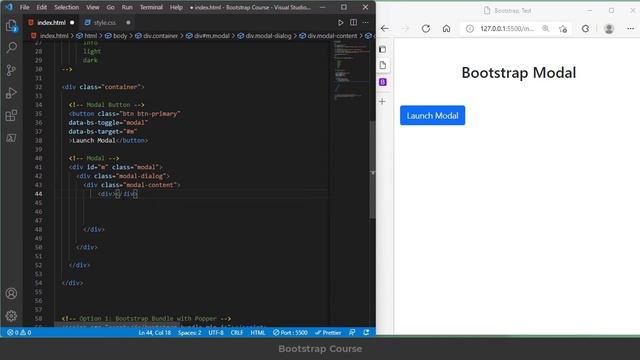Screen dimensions: 640x360
Task: Click the Port : 5500 Live Server button
Action: (x=290, y=333)
